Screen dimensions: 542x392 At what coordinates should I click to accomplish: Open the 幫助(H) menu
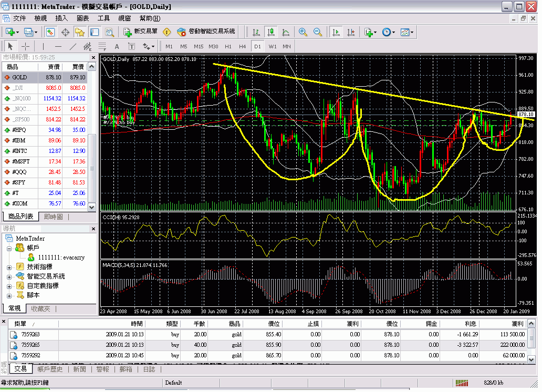[150, 18]
